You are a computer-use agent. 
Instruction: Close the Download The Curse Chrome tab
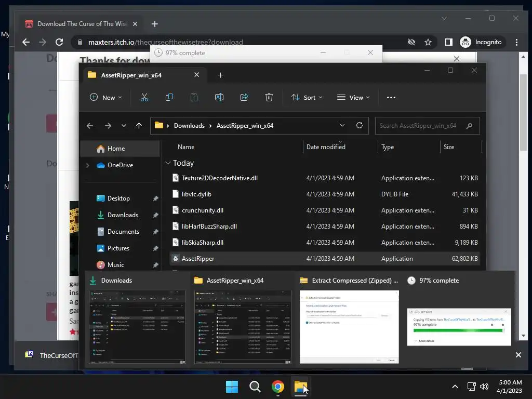pyautogui.click(x=135, y=24)
